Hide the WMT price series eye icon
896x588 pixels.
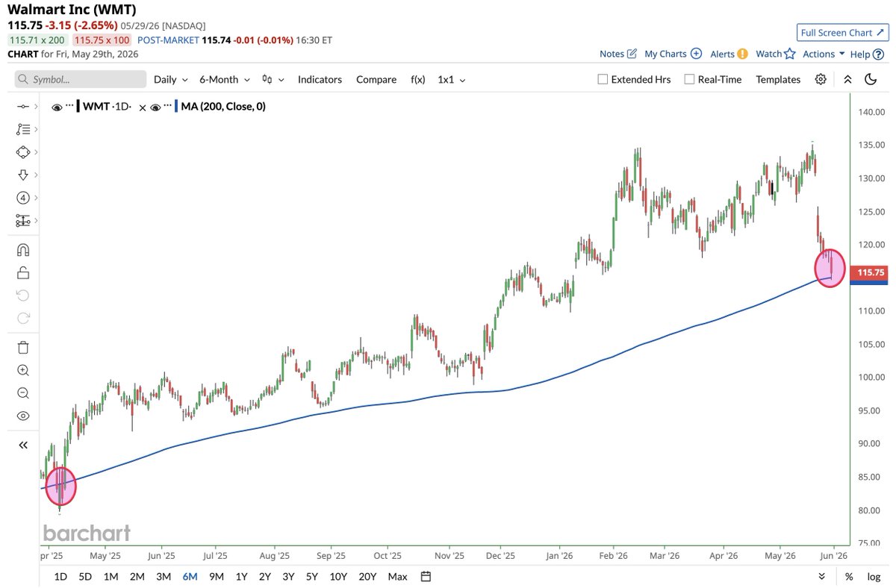pos(57,107)
